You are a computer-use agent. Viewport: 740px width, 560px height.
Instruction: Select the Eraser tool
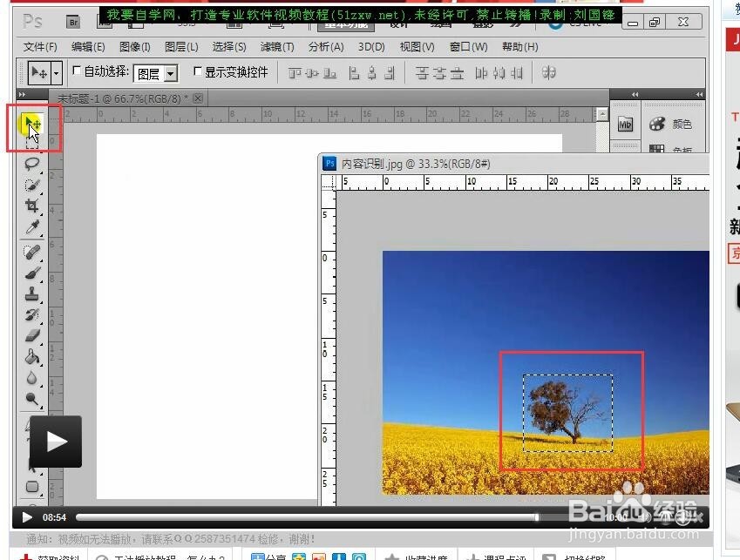point(31,335)
